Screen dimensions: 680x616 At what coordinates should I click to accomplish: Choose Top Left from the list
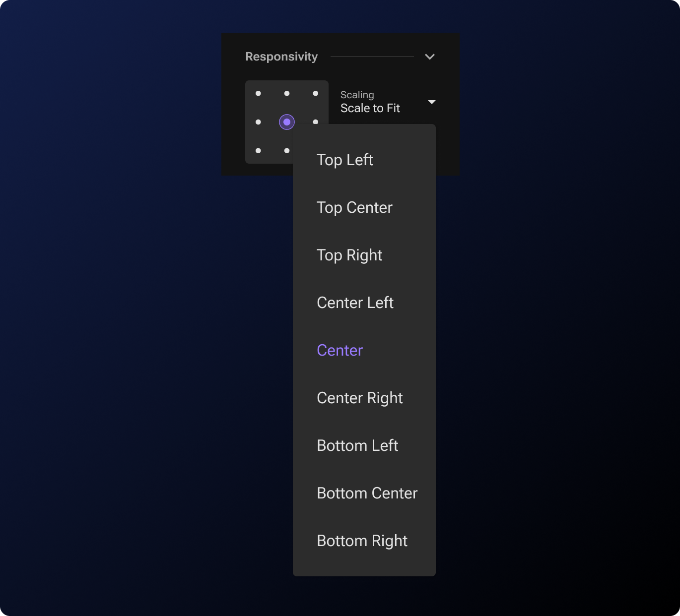pos(345,160)
